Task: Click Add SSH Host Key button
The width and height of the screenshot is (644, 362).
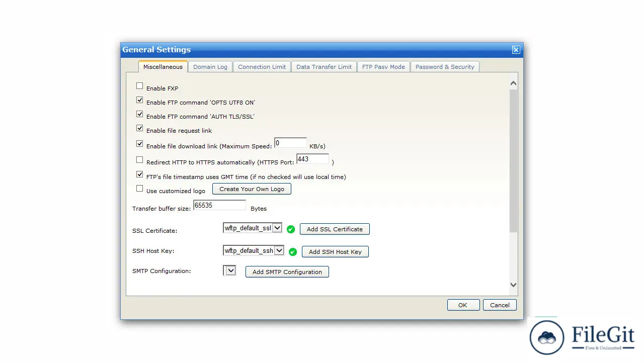Action: (x=335, y=252)
